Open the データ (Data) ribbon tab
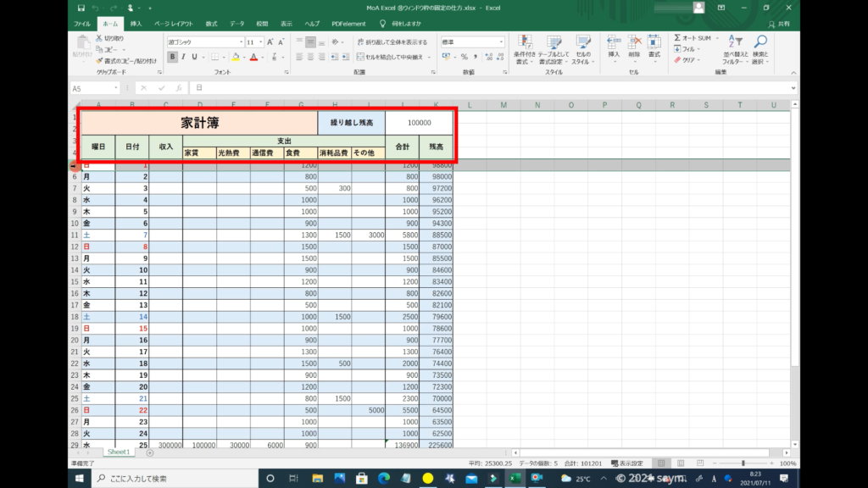Image resolution: width=868 pixels, height=488 pixels. (x=236, y=24)
